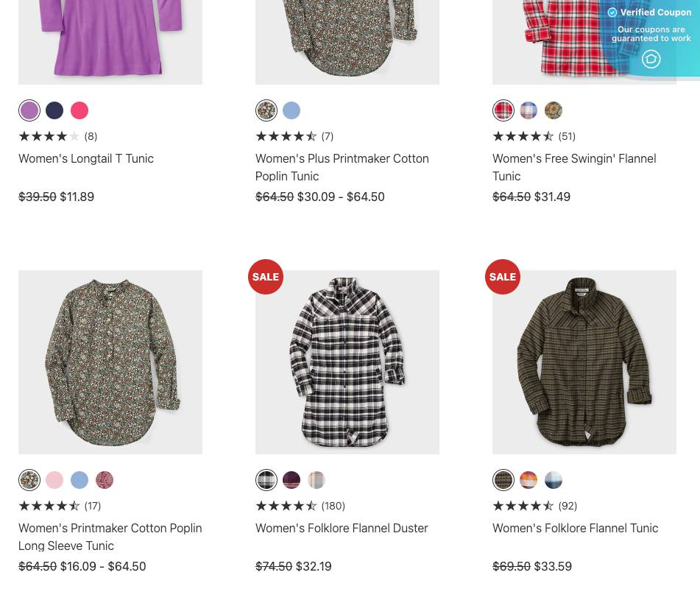Pick pink swatch for Longtail T Tunic
Image resolution: width=700 pixels, height=589 pixels.
pos(79,110)
